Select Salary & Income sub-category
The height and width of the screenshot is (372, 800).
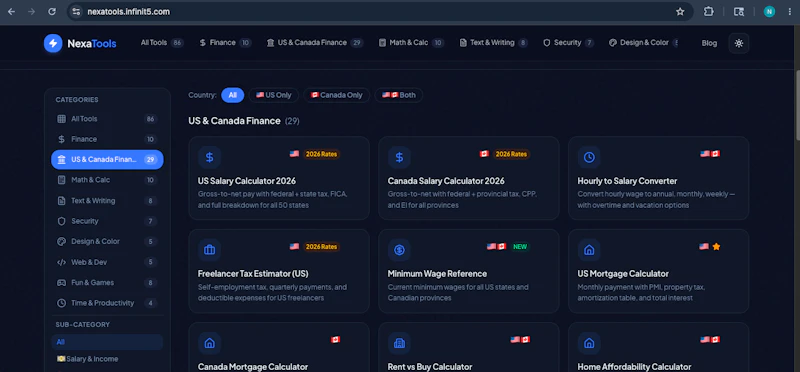click(107, 359)
